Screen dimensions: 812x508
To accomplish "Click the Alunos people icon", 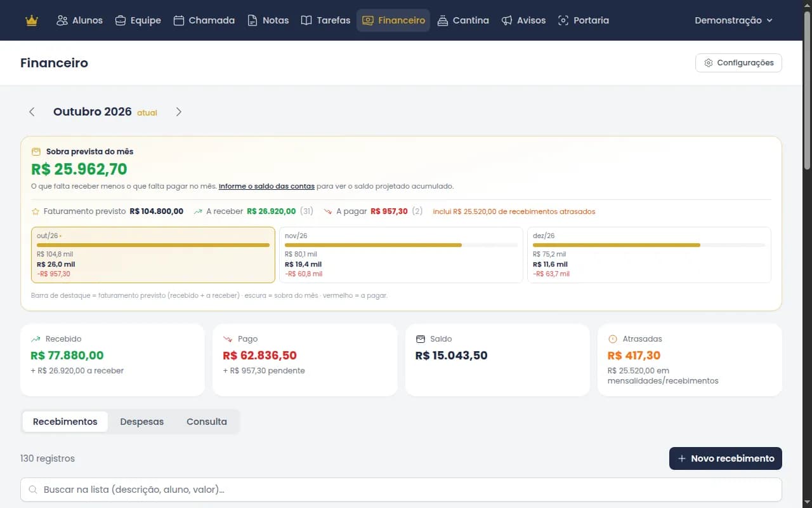I will [62, 20].
